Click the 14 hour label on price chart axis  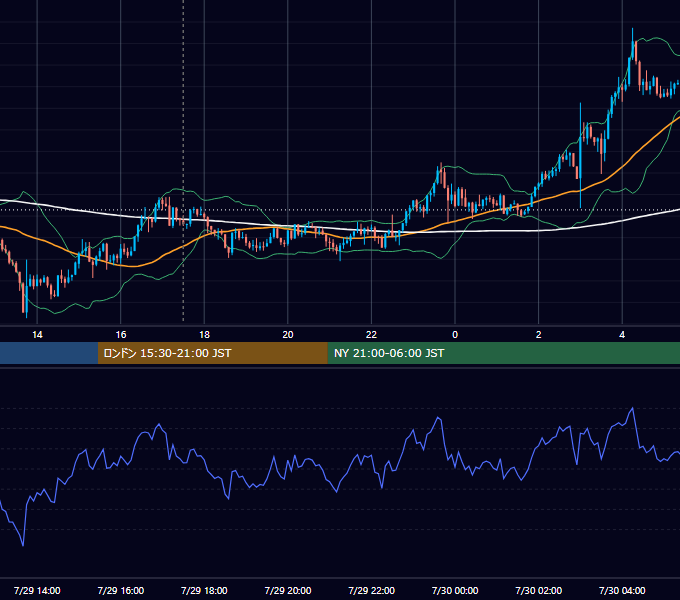click(37, 335)
